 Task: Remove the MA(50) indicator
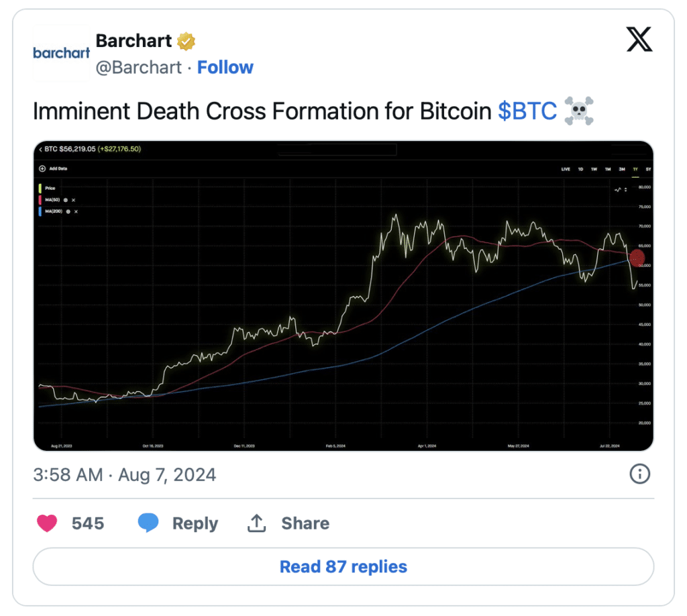(x=74, y=200)
